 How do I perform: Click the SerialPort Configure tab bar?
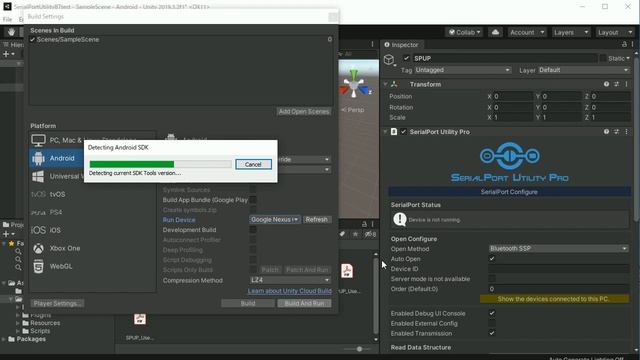[509, 192]
